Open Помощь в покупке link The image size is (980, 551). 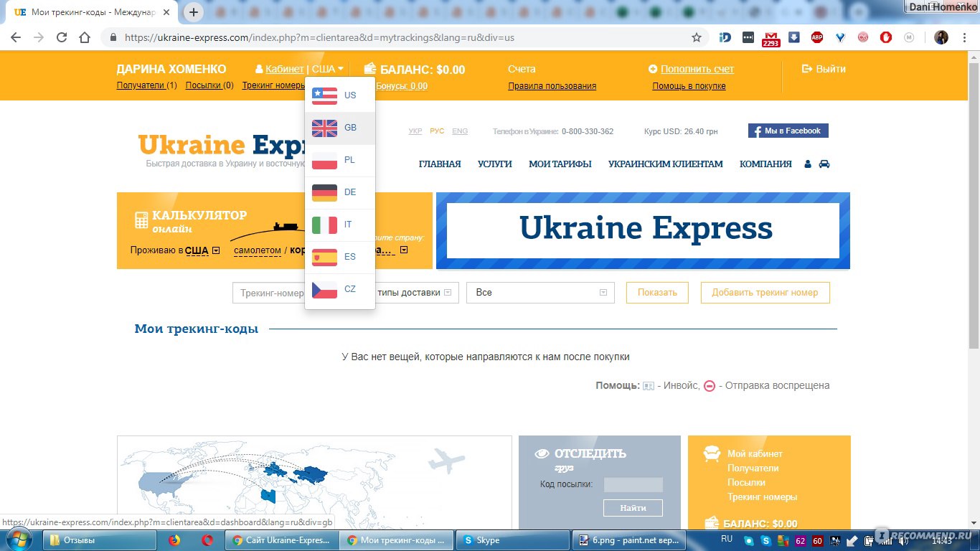pyautogui.click(x=689, y=86)
